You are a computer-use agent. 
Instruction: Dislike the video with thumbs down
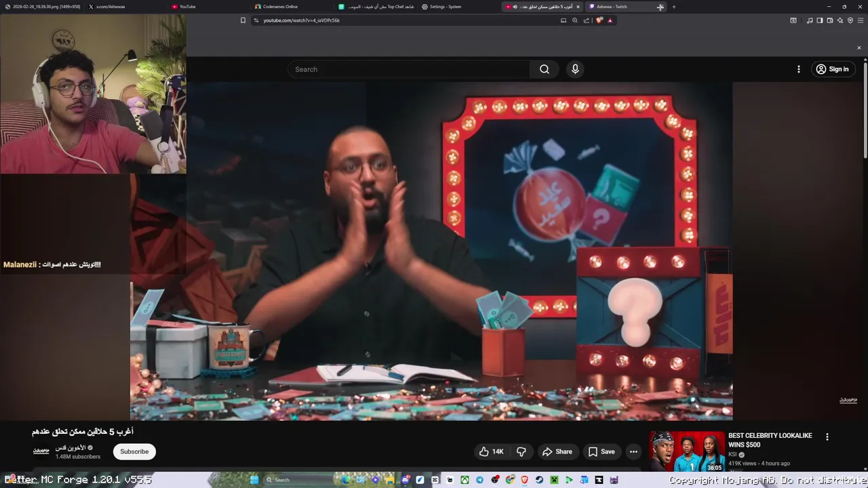521,451
